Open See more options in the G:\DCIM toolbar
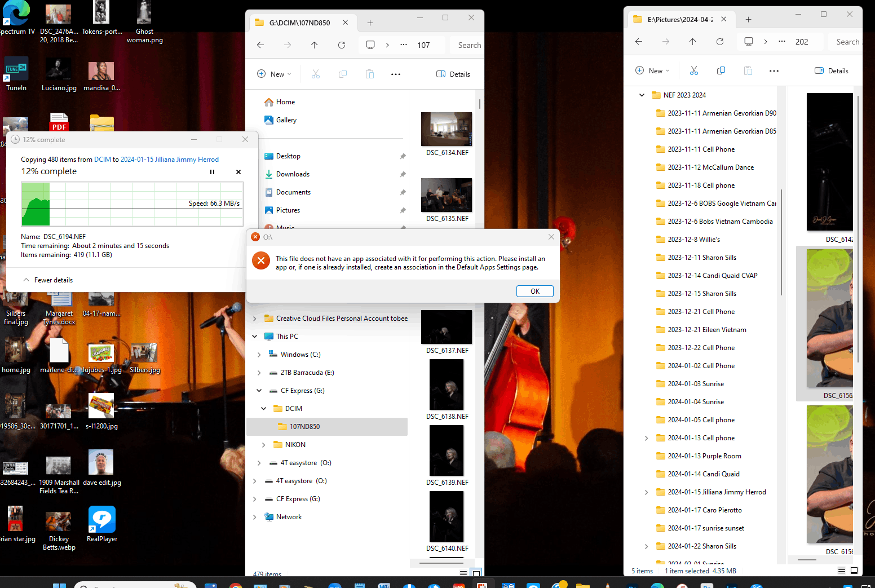The width and height of the screenshot is (875, 588). click(x=396, y=74)
